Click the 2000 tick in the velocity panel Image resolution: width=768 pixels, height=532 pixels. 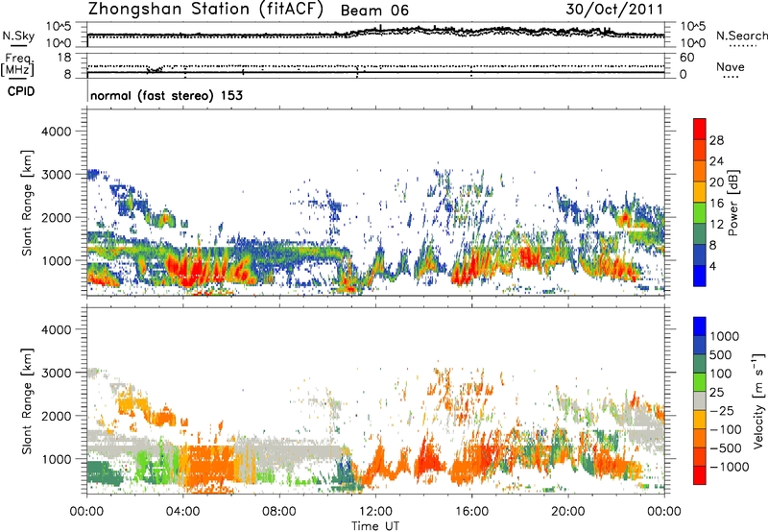tap(56, 416)
